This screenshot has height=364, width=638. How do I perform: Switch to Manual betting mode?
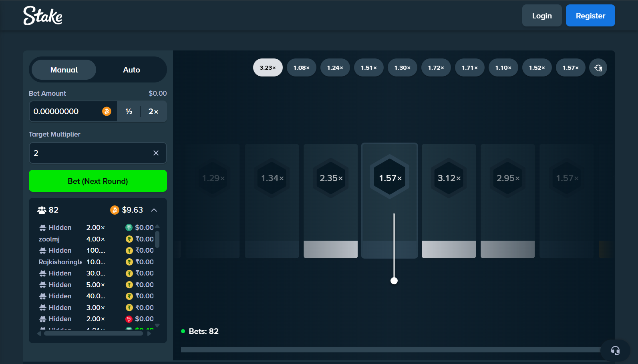(x=64, y=70)
